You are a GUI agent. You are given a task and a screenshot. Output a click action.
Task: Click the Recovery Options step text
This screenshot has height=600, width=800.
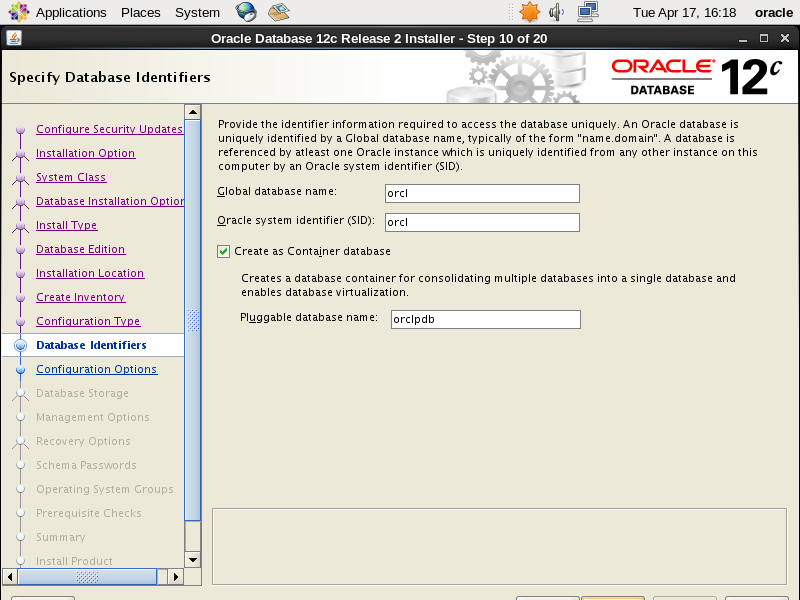84,441
